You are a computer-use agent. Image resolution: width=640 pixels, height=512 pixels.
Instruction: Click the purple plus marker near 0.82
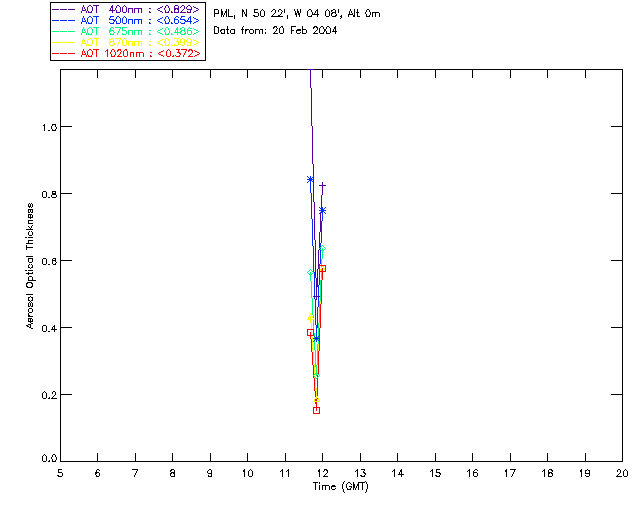(322, 185)
